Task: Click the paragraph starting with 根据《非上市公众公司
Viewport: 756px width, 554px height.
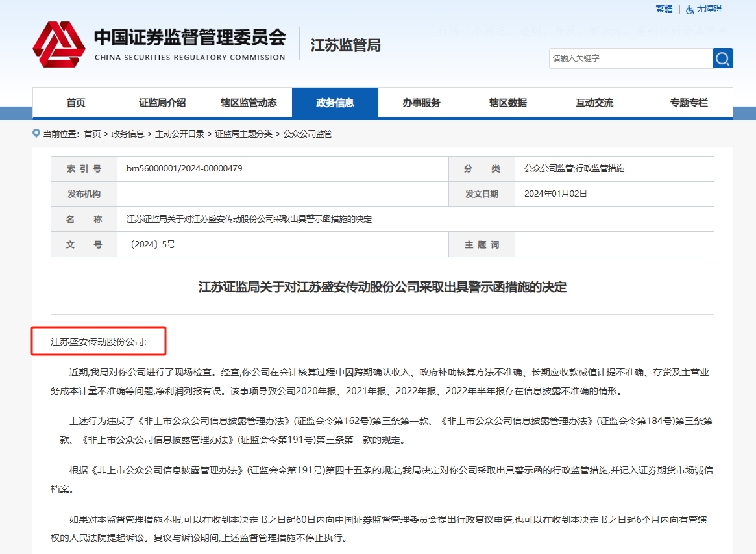Action: [382, 480]
